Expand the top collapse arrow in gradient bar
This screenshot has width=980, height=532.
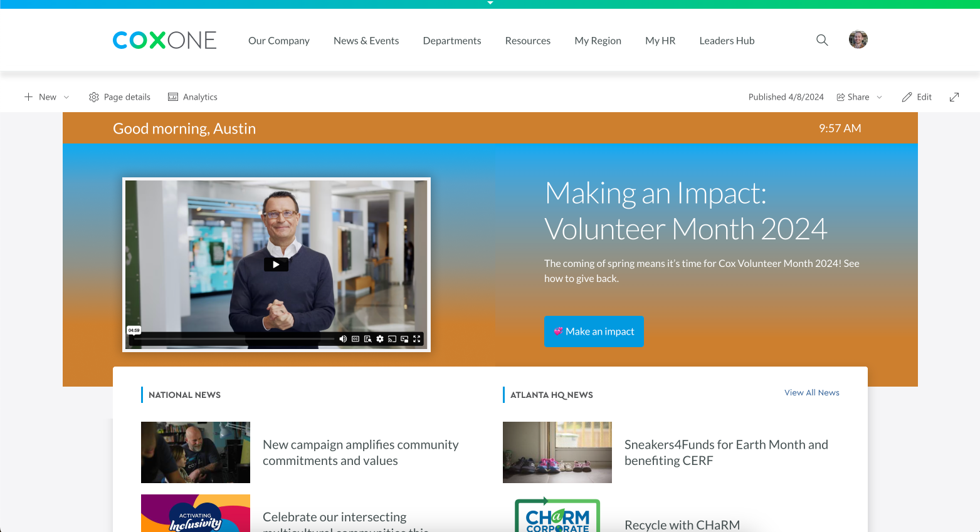pos(490,3)
